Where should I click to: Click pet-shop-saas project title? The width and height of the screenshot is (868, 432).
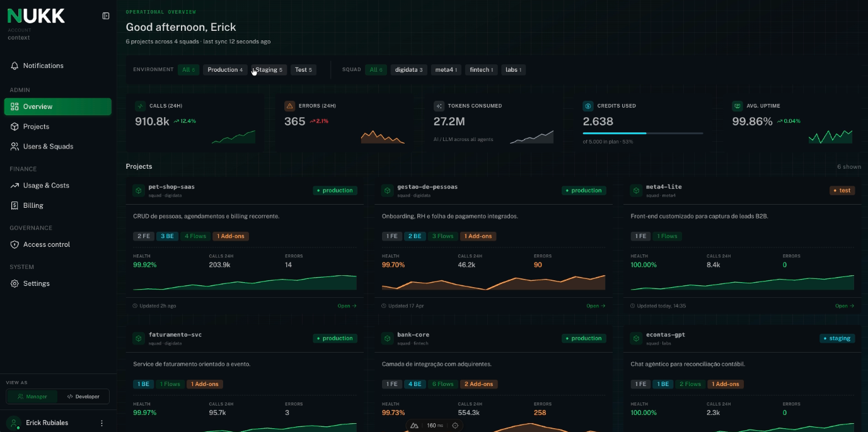[x=171, y=187]
